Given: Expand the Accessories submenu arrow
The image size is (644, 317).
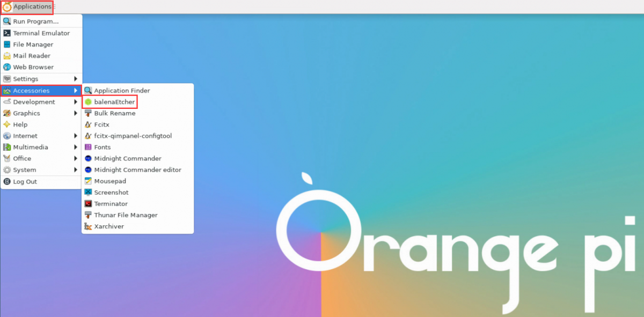Looking at the screenshot, I should [x=76, y=91].
